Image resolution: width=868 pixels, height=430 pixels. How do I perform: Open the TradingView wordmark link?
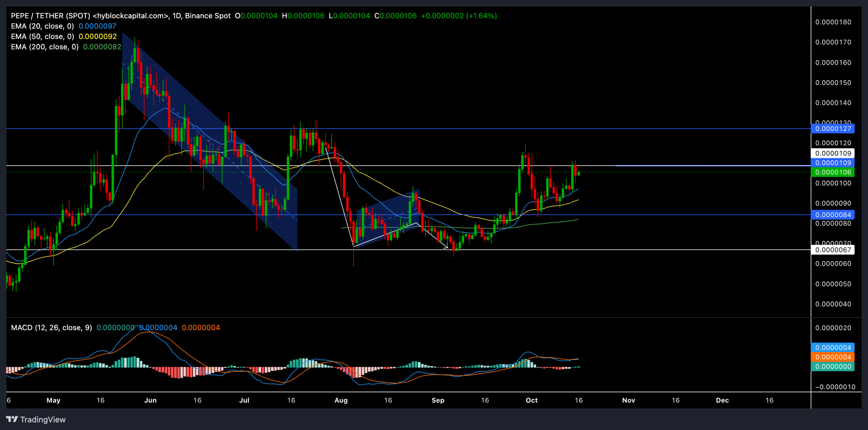[43, 419]
